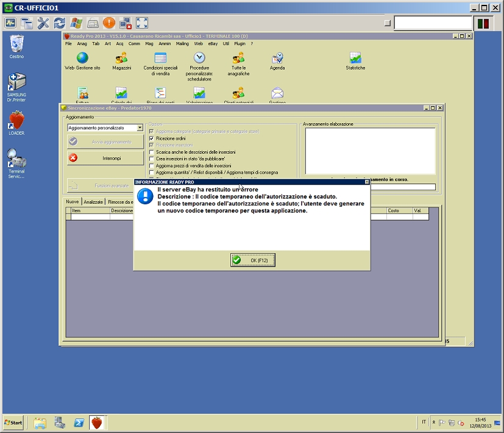504x433 pixels.
Task: Open Procedure personalizzate schedulatore clock icon
Action: point(199,66)
